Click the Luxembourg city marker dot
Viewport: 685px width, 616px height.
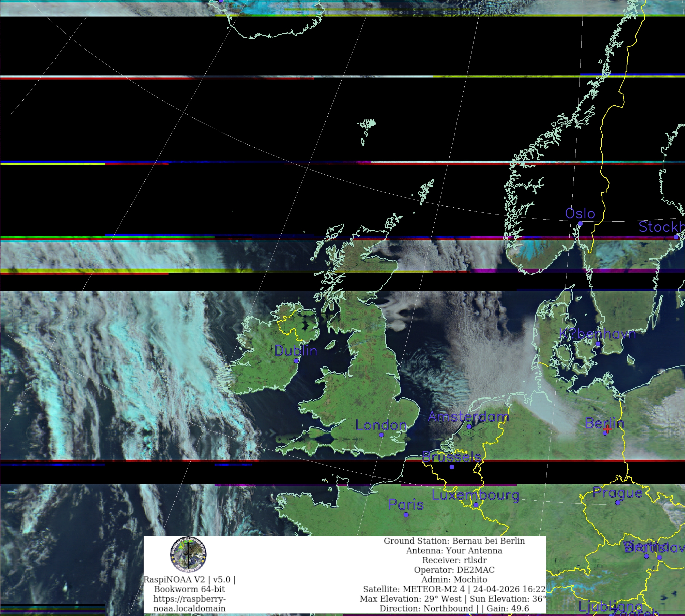pyautogui.click(x=476, y=505)
